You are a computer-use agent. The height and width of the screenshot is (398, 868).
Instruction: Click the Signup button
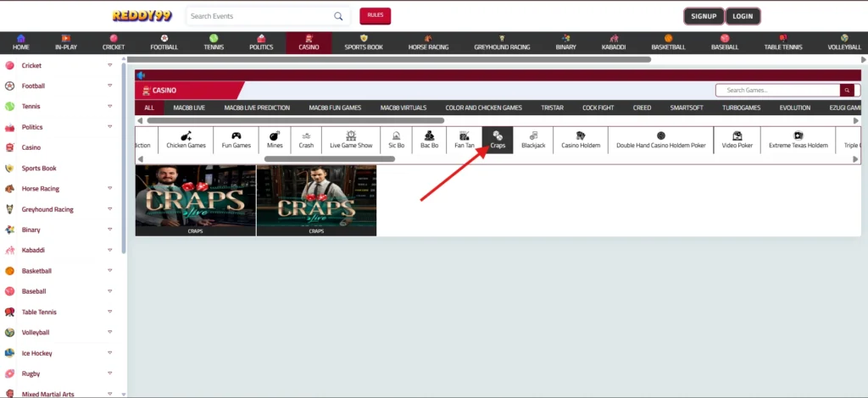704,16
